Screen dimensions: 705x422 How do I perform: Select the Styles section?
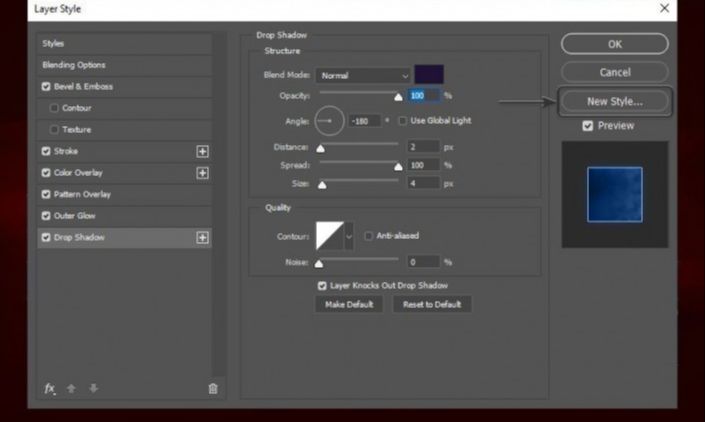pyautogui.click(x=125, y=44)
